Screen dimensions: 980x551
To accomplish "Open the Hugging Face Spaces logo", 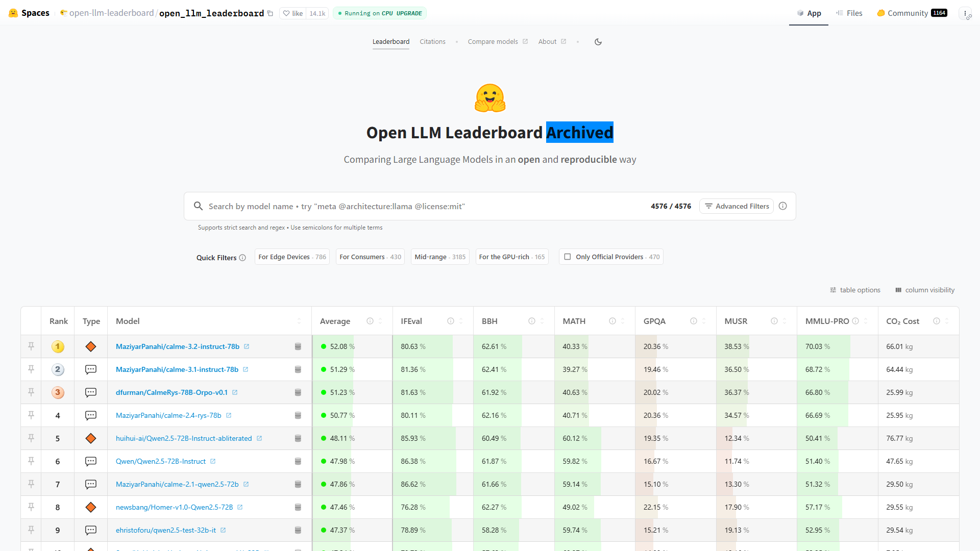I will click(29, 13).
